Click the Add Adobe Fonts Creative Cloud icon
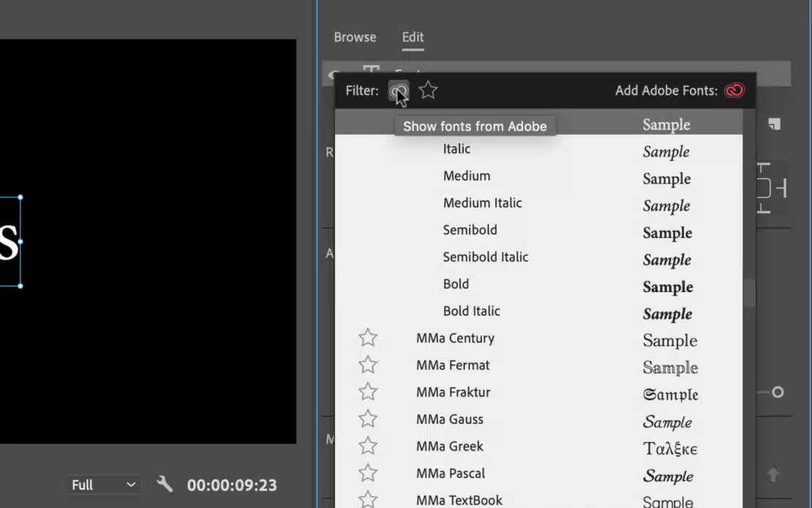 [734, 91]
